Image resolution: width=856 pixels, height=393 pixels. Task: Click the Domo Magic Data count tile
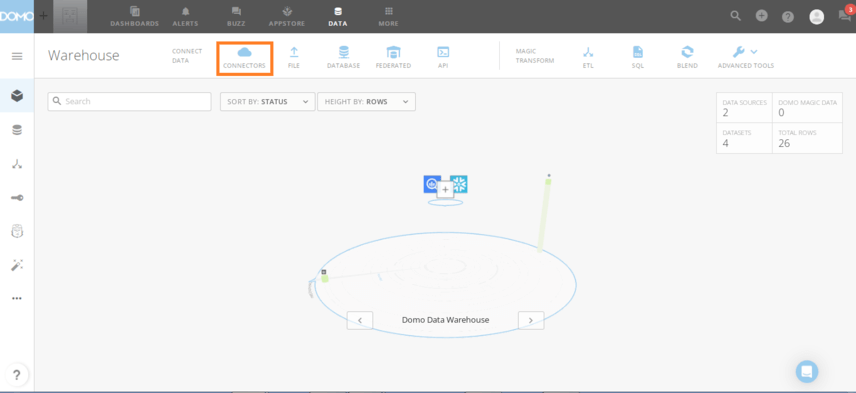807,107
